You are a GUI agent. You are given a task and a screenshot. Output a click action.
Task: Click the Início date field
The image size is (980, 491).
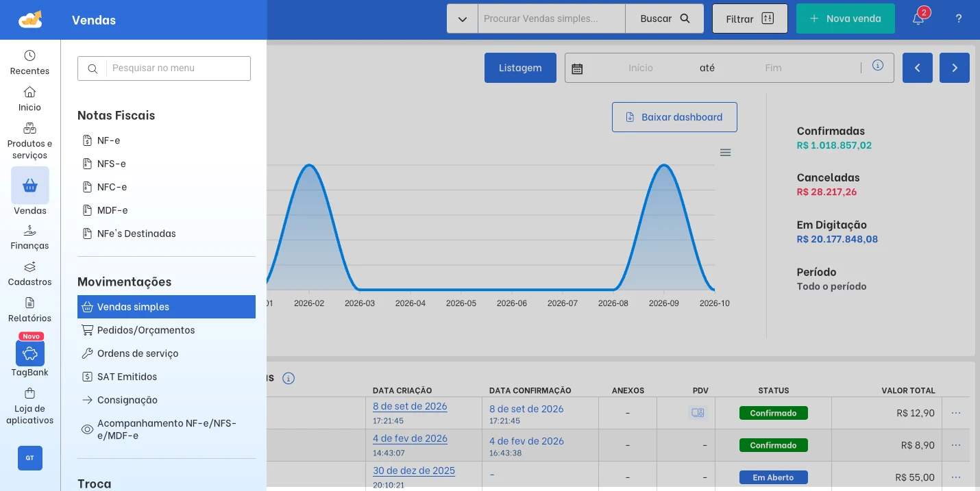point(641,68)
